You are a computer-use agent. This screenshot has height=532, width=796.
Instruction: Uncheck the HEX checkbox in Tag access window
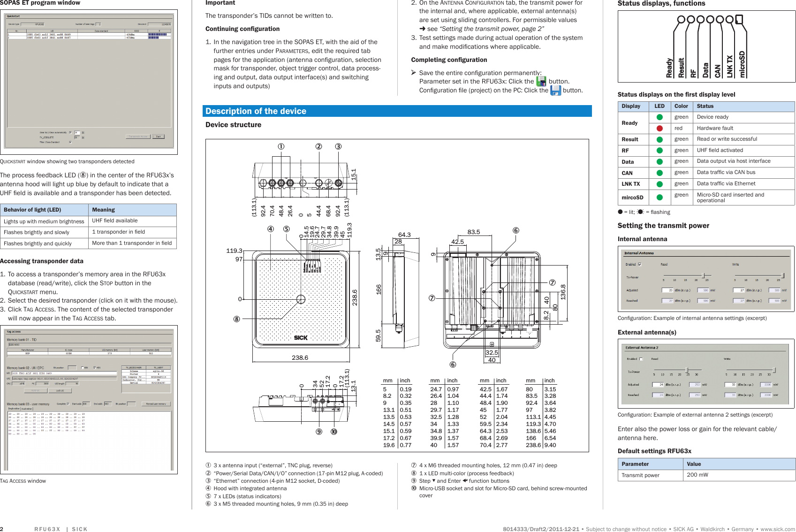click(x=94, y=368)
